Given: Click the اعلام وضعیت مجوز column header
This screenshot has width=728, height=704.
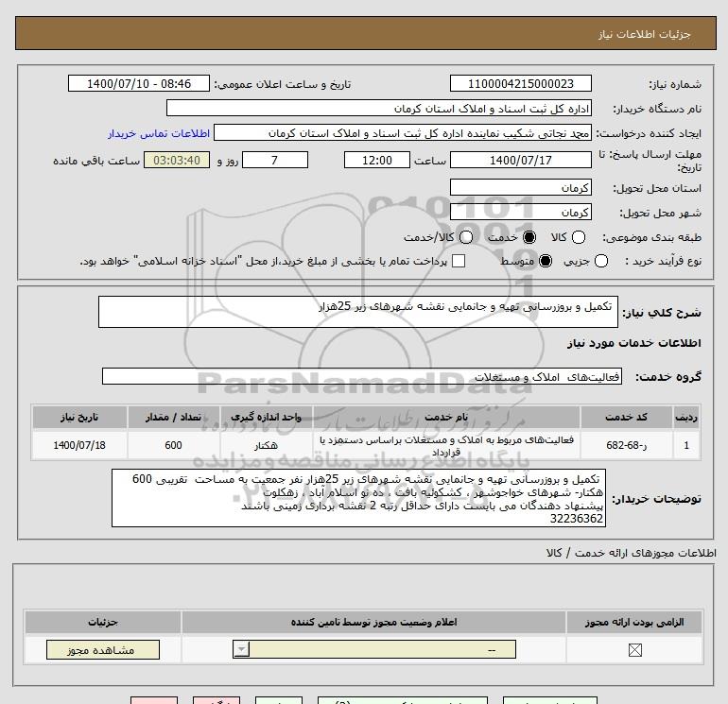Looking at the screenshot, I should (373, 622).
